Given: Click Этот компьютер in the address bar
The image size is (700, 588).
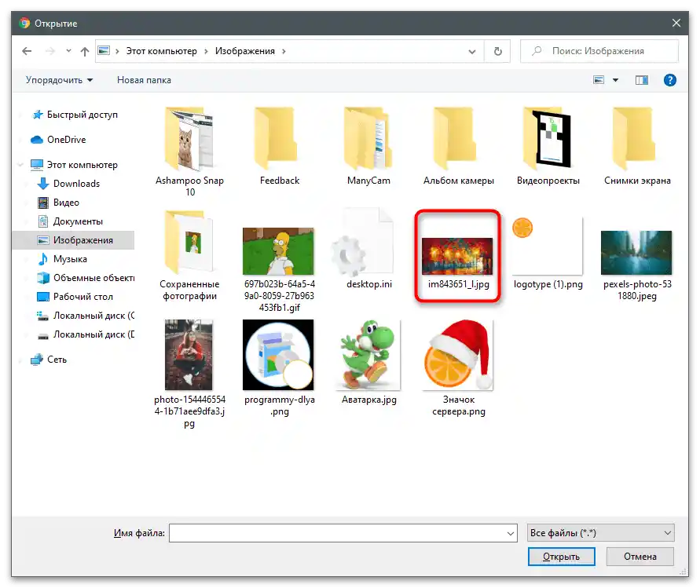Looking at the screenshot, I should 161,51.
